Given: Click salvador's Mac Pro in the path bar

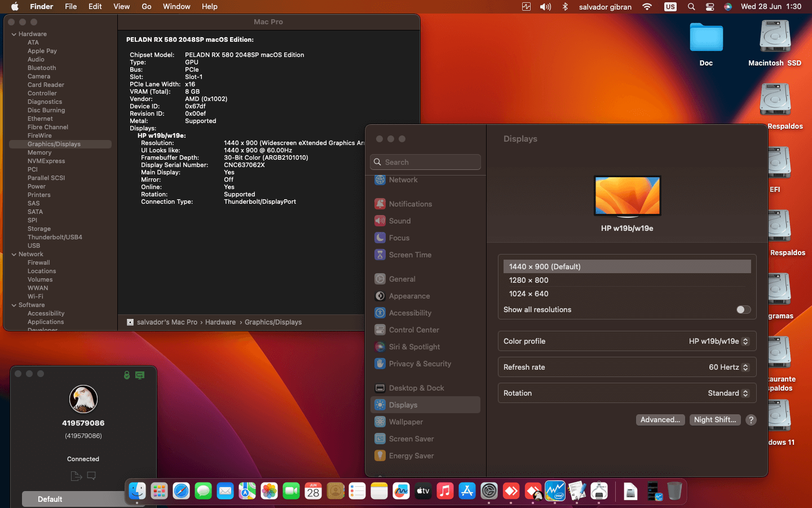Looking at the screenshot, I should [167, 322].
